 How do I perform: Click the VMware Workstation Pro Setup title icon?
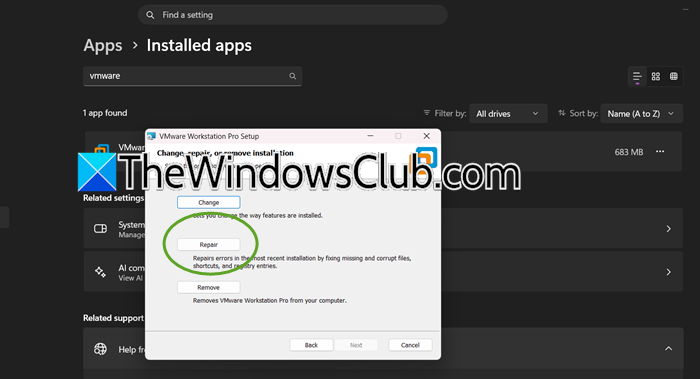click(152, 136)
